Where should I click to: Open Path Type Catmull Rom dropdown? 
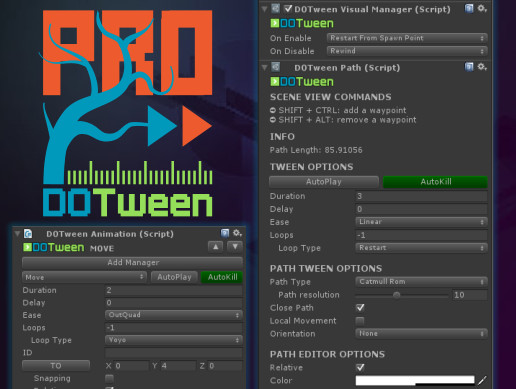click(422, 282)
